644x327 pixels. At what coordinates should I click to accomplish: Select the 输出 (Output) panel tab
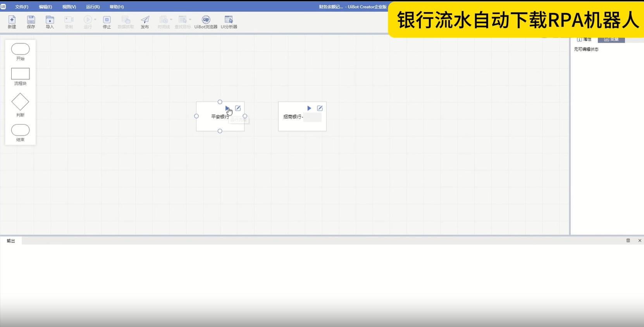point(11,241)
